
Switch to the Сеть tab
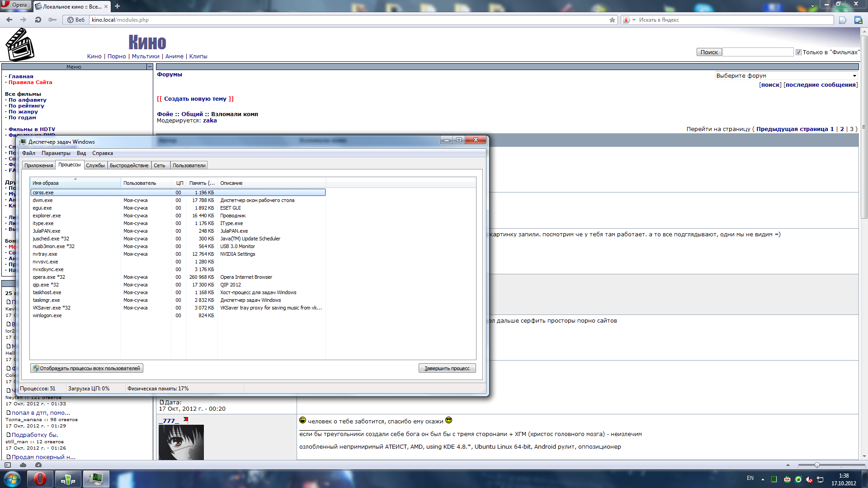click(160, 165)
